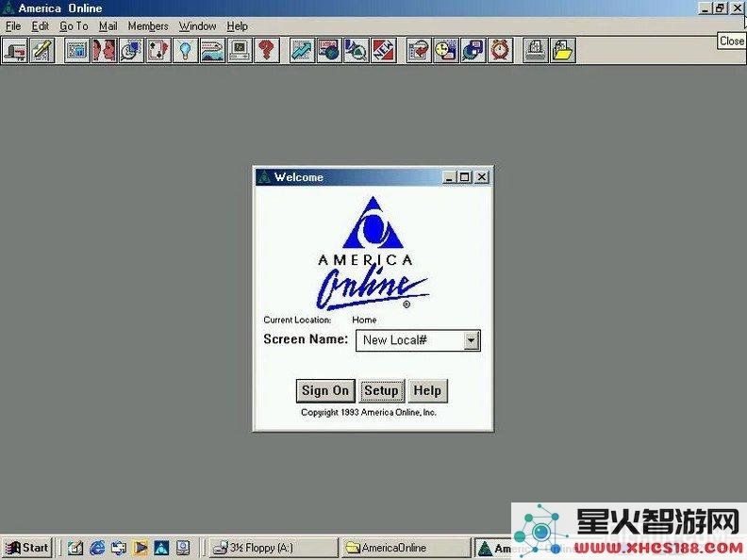Maximize the Welcome window

coord(464,177)
